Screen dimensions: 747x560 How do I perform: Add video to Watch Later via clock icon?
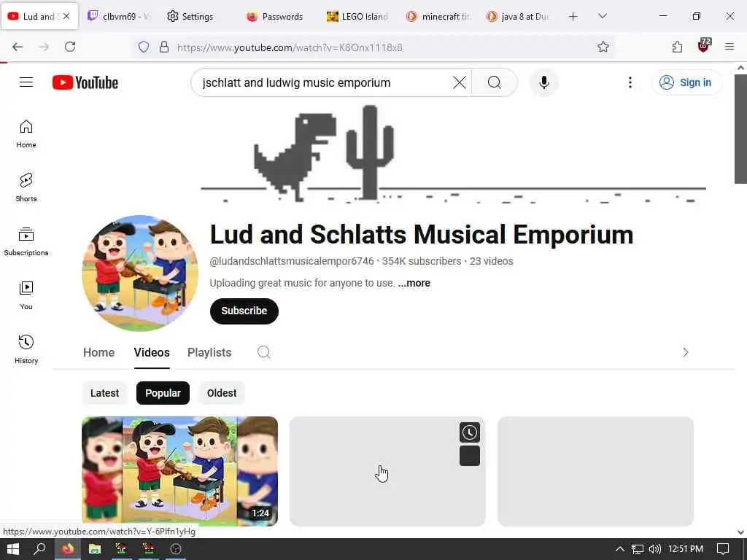tap(469, 432)
